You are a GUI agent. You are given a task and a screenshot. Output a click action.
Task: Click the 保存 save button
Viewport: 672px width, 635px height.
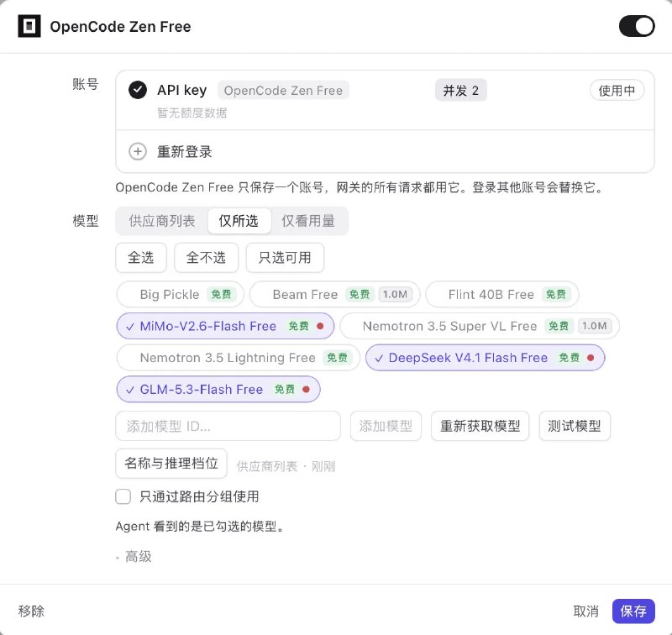633,611
